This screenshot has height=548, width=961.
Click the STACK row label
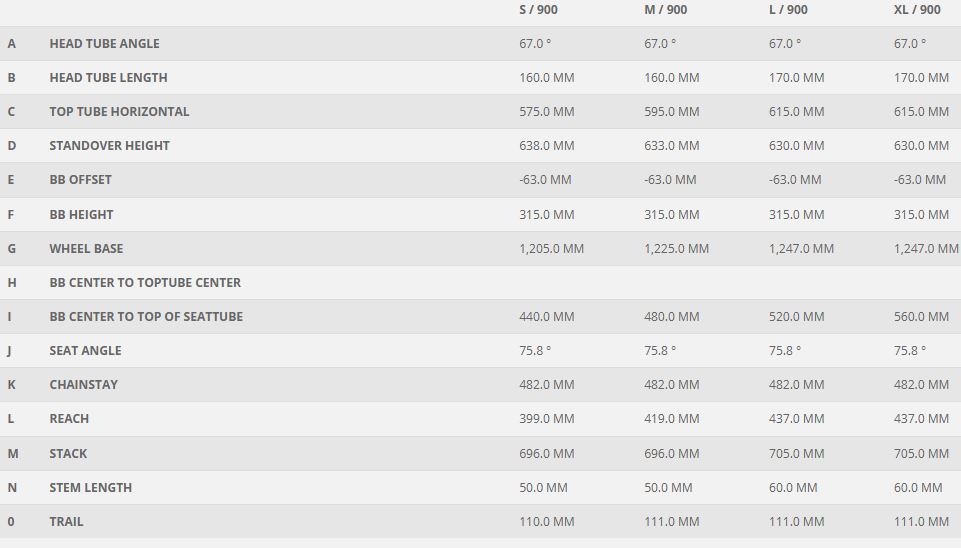pyautogui.click(x=68, y=454)
